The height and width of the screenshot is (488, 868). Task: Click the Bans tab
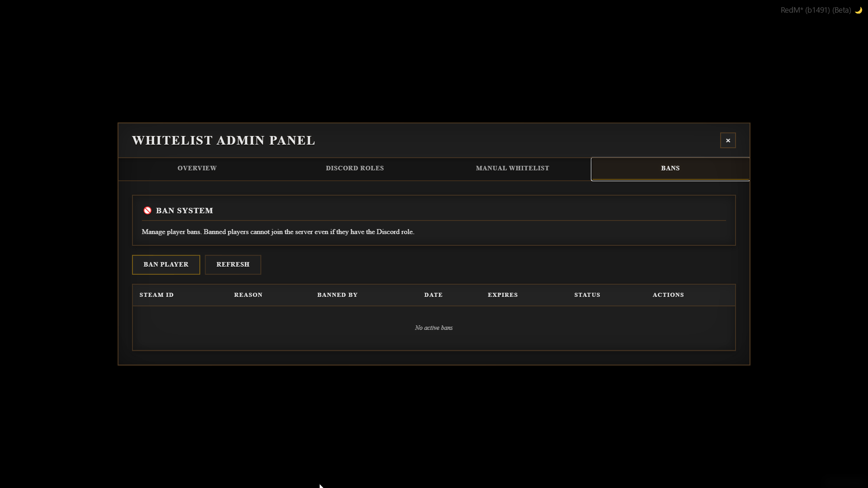click(x=670, y=169)
